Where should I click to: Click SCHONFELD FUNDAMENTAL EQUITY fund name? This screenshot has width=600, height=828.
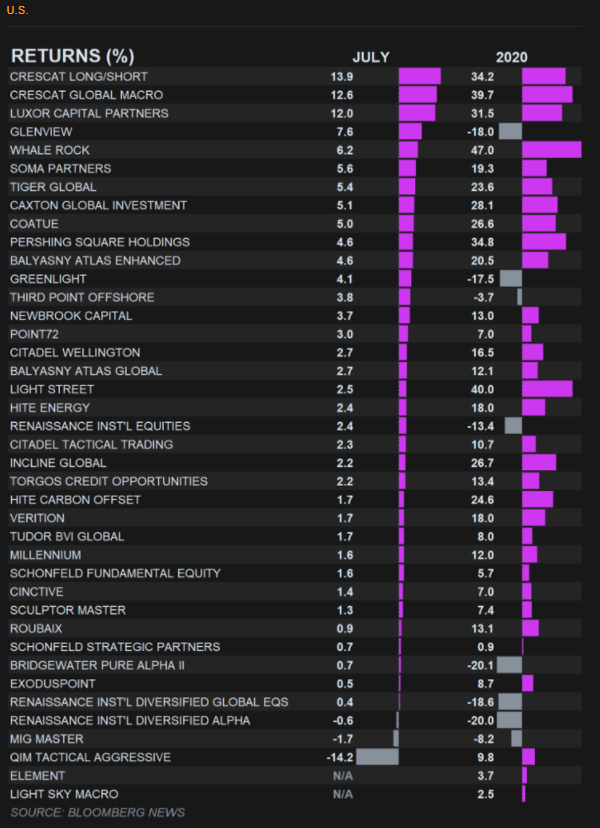point(115,573)
